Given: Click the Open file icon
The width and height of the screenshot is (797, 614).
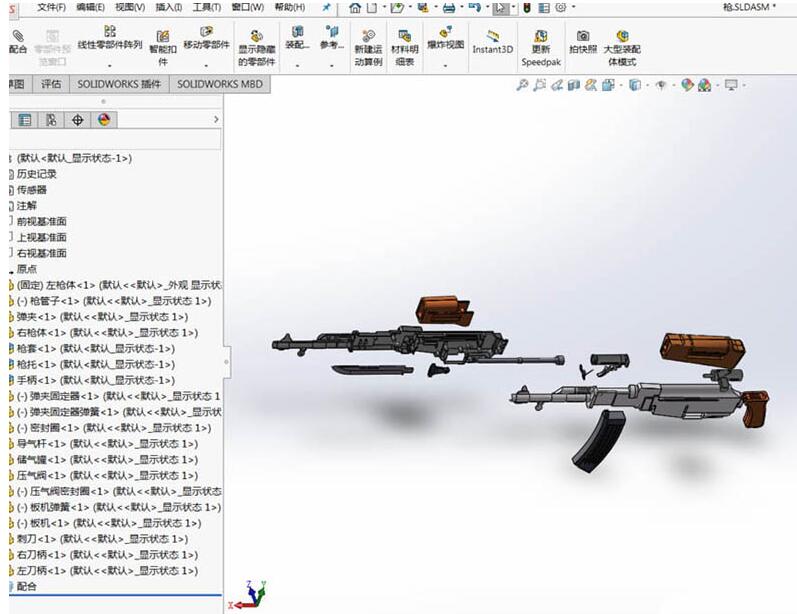Looking at the screenshot, I should pos(396,8).
